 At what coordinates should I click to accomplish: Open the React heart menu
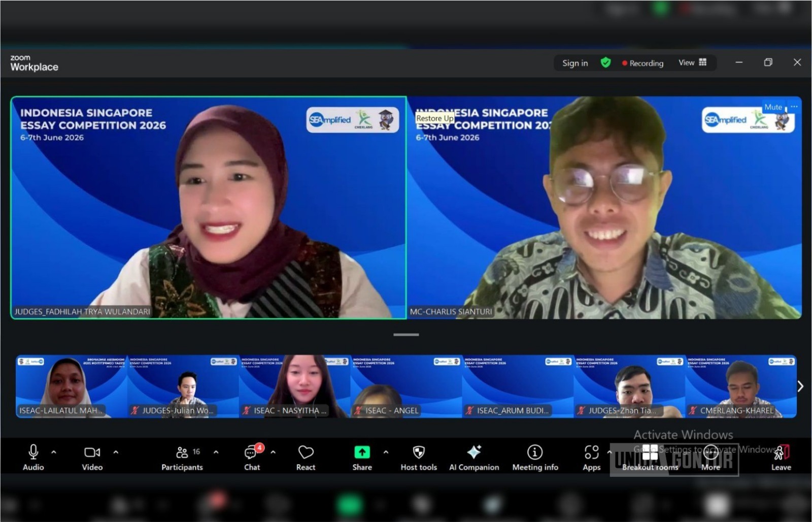306,458
